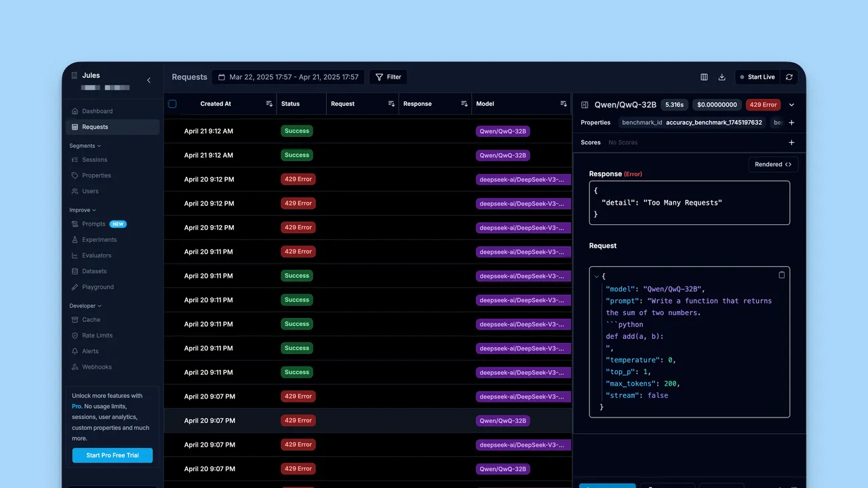Viewport: 868px width, 488px height.
Task: Select the Requests item in sidebar
Action: pyautogui.click(x=113, y=127)
